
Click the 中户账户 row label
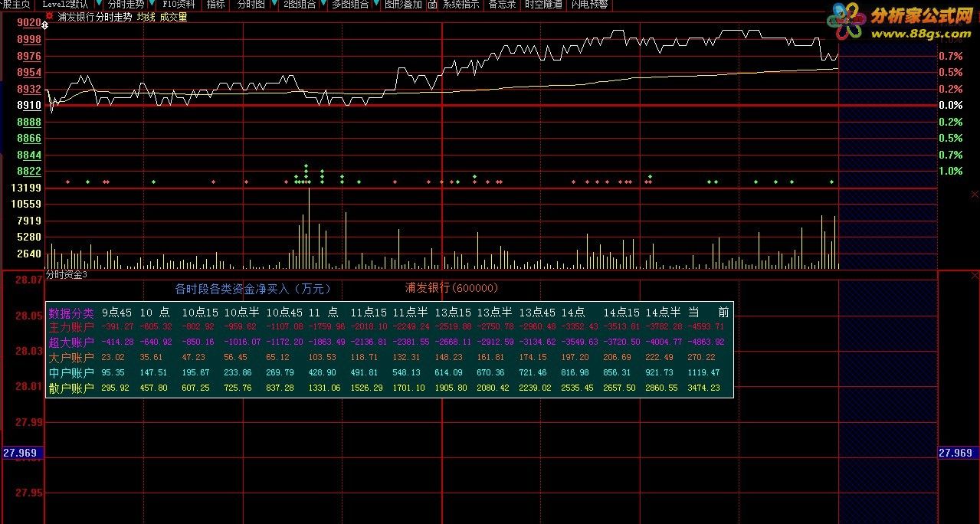pos(71,372)
